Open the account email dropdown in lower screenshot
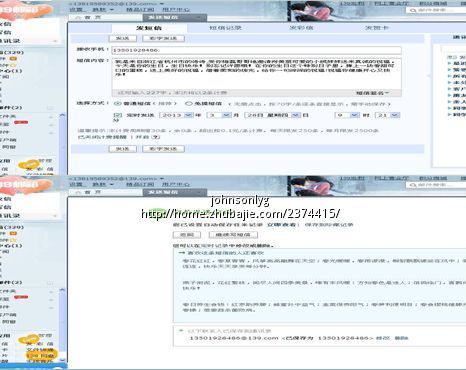Image resolution: width=466 pixels, height=370 pixels. (x=162, y=178)
